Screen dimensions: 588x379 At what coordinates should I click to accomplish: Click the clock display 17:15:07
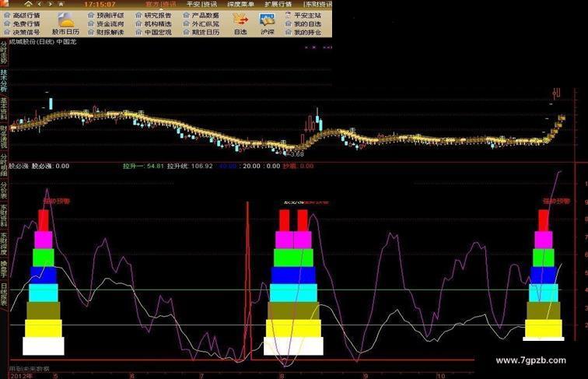(x=100, y=5)
